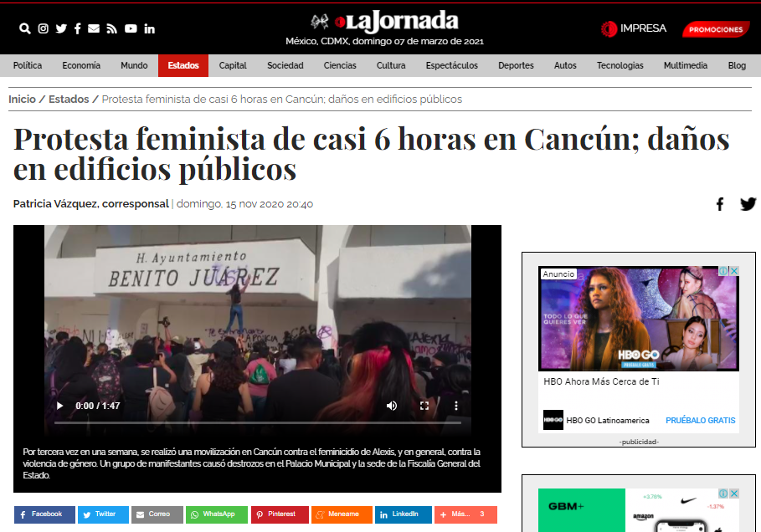
Task: Toggle video fullscreen mode
Action: [x=424, y=406]
